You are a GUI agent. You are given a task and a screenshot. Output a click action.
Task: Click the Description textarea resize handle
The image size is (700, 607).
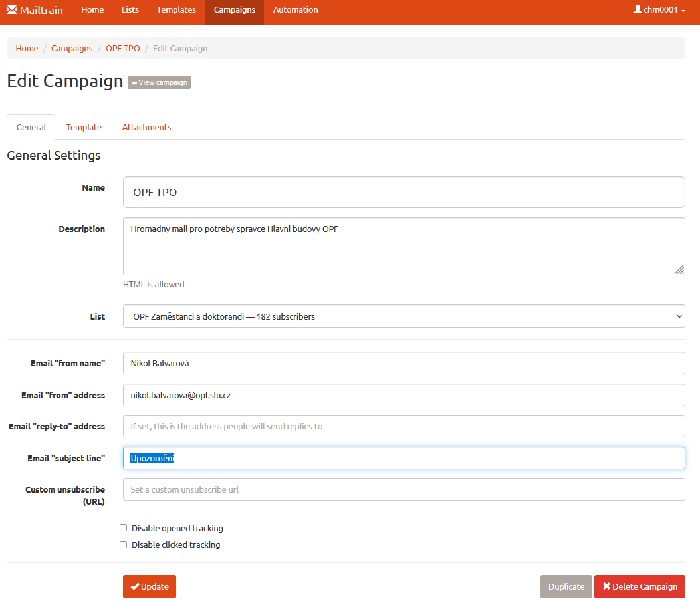coord(679,269)
